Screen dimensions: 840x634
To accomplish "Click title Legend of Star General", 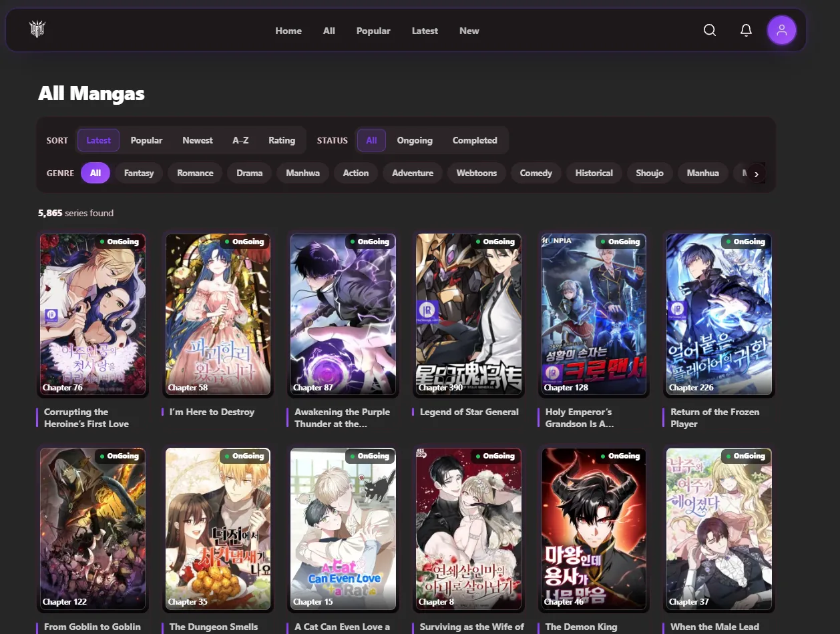I will (469, 412).
